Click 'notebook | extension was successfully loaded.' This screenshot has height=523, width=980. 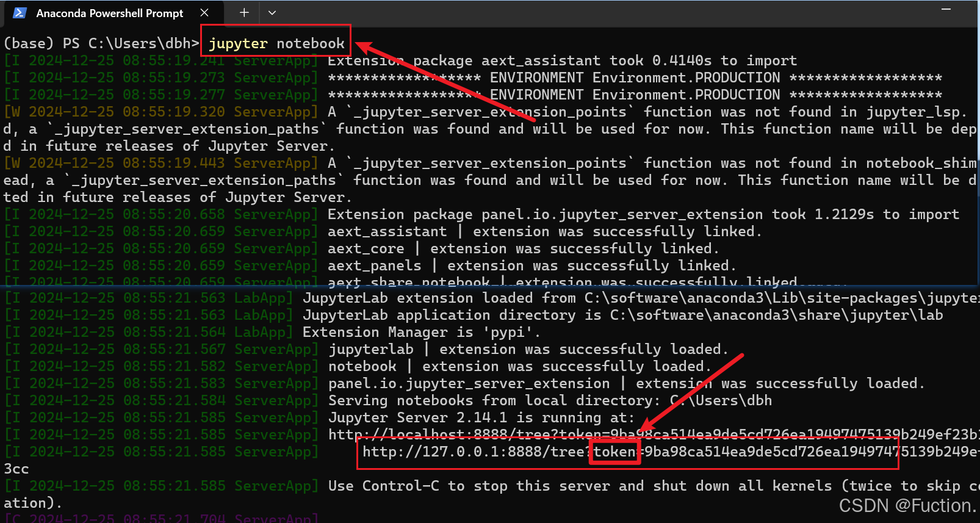click(520, 366)
